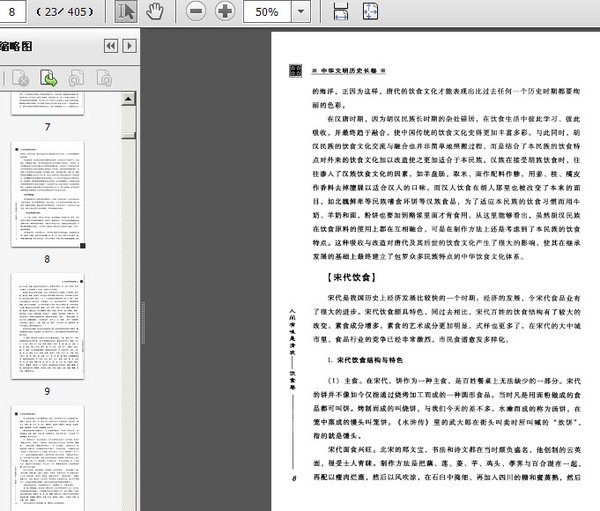Open the zoom level dropdown arrow

click(301, 11)
